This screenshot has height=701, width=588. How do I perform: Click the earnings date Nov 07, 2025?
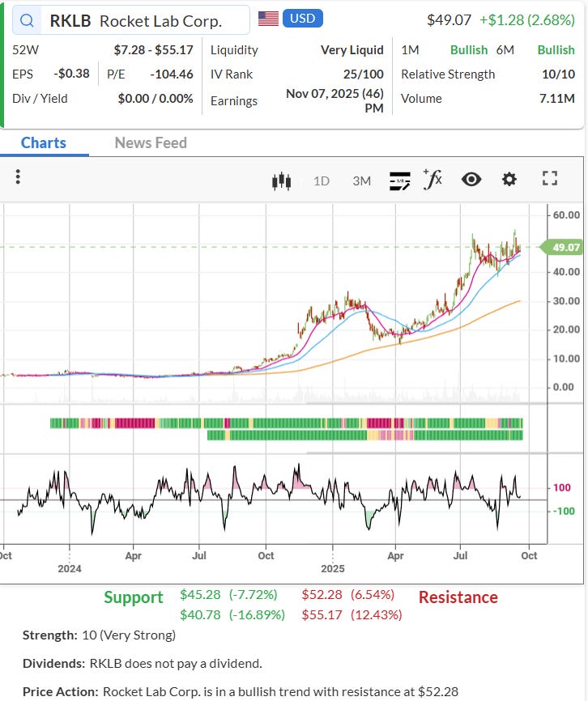coord(334,100)
